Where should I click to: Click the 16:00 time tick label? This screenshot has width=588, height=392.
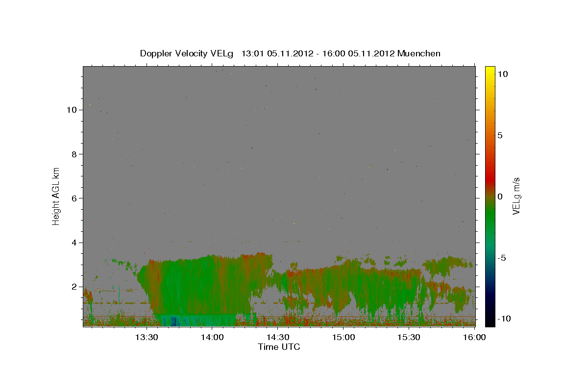475,337
